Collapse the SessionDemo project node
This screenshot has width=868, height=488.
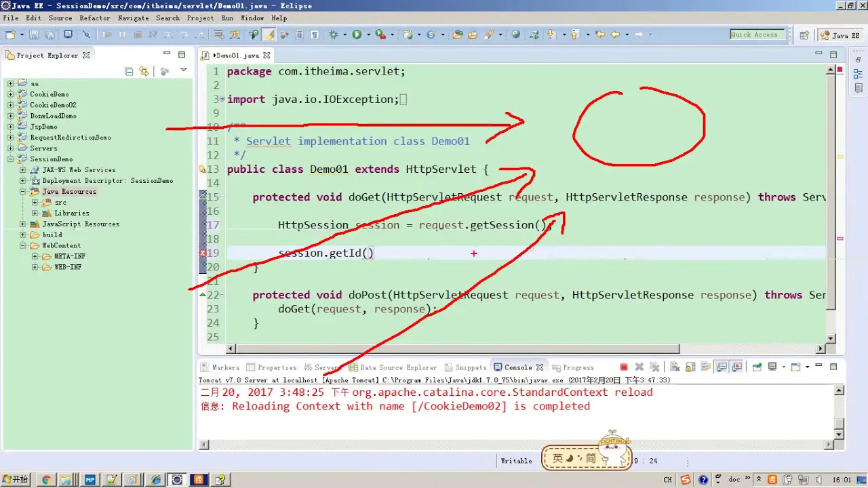pyautogui.click(x=11, y=159)
